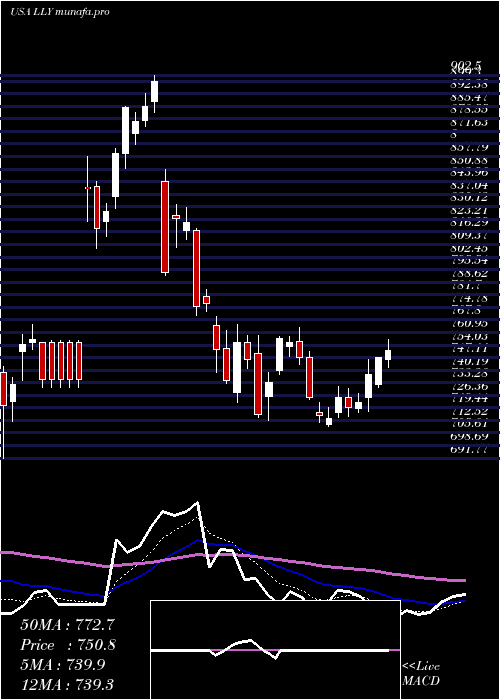Click the 809.37 price label
This screenshot has height=700, width=500.
coord(469,235)
